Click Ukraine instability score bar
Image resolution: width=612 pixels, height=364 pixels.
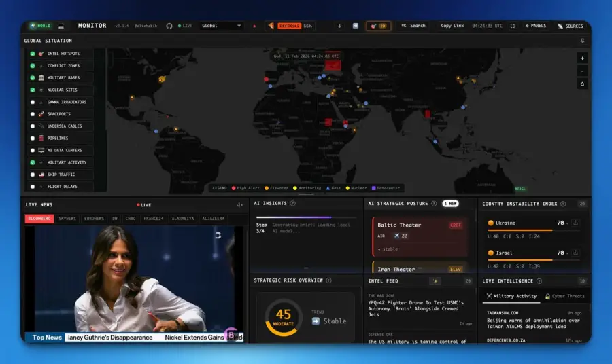(533, 230)
